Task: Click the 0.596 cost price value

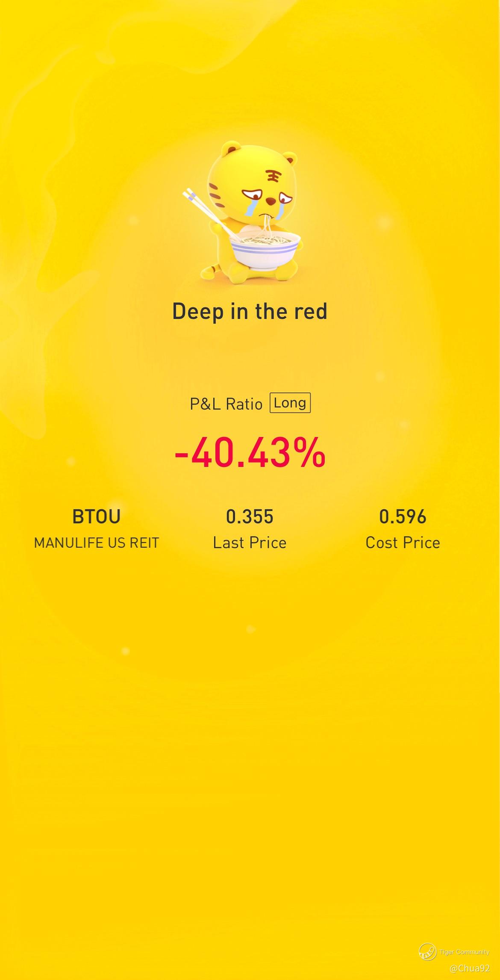Action: pos(403,517)
